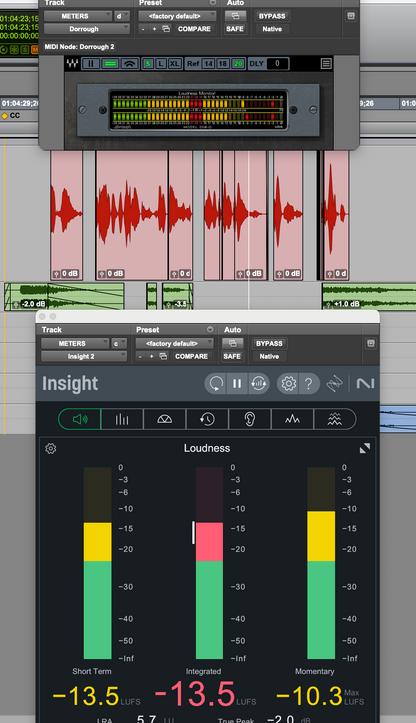
Task: Open the Loudness History clock tab
Action: (207, 419)
